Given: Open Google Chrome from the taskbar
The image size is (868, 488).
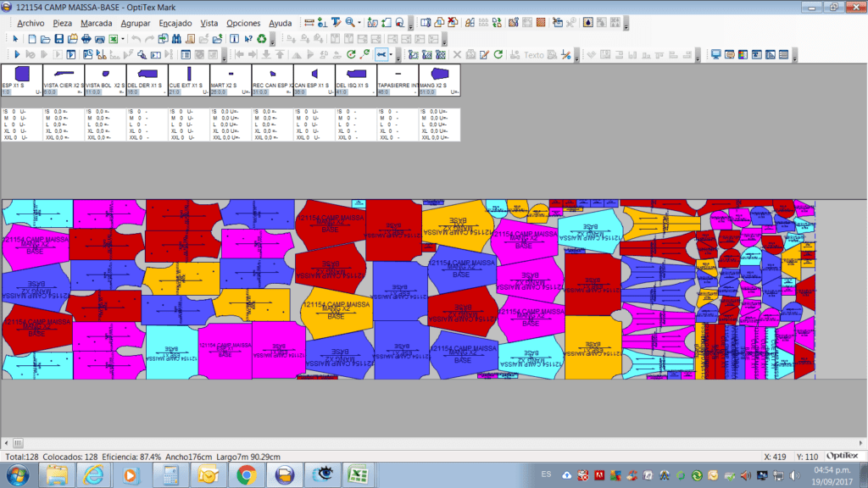Looking at the screenshot, I should tap(246, 475).
